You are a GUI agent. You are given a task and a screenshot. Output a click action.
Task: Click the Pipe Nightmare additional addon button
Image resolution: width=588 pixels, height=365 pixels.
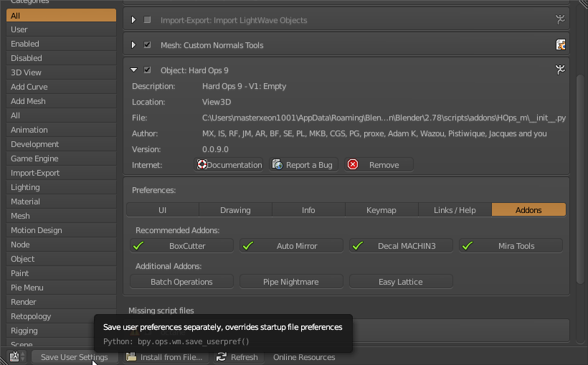(291, 282)
